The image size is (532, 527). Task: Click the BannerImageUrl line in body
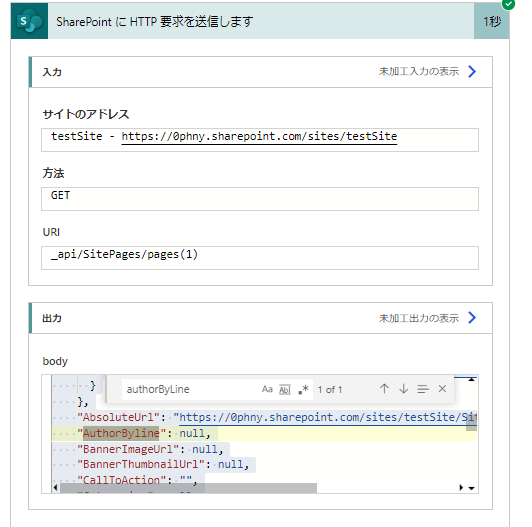click(x=150, y=449)
